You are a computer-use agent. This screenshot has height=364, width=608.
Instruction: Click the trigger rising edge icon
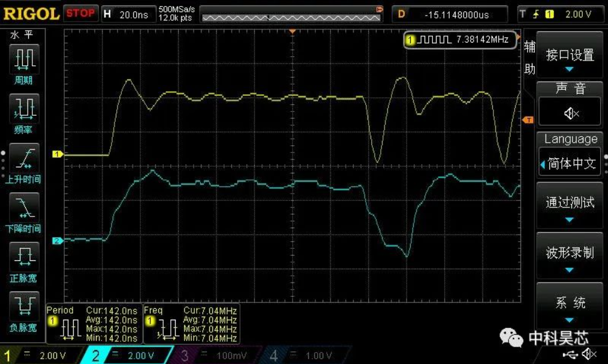536,14
